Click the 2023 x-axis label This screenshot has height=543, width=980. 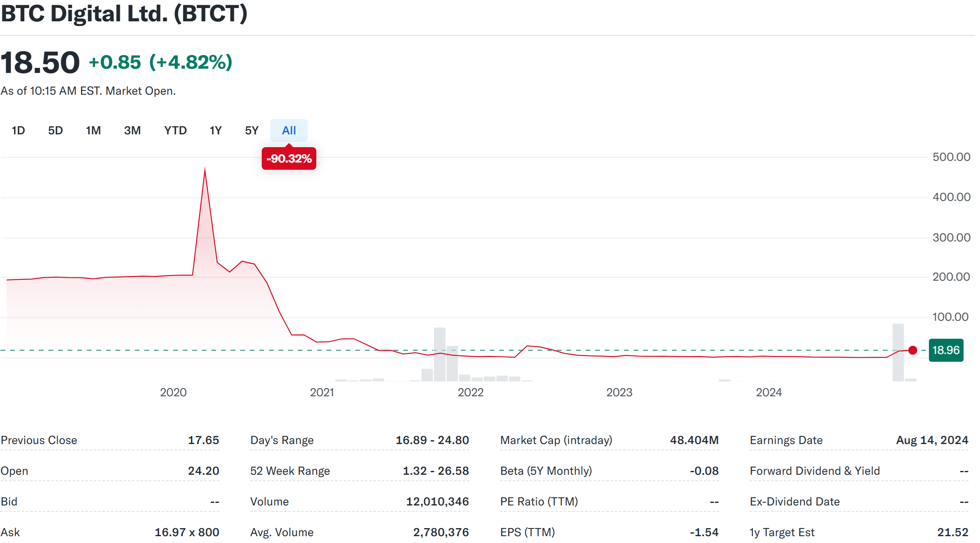coord(619,392)
